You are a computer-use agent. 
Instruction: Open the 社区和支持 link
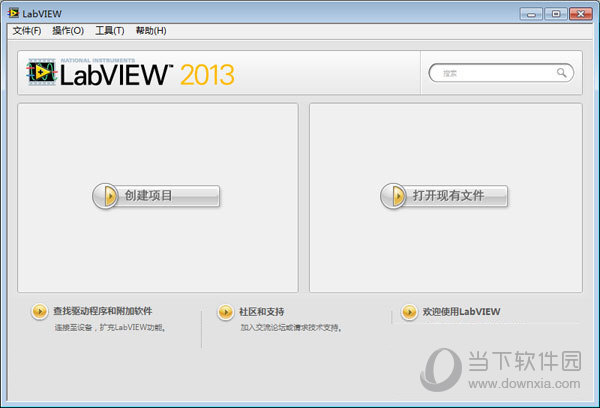262,312
